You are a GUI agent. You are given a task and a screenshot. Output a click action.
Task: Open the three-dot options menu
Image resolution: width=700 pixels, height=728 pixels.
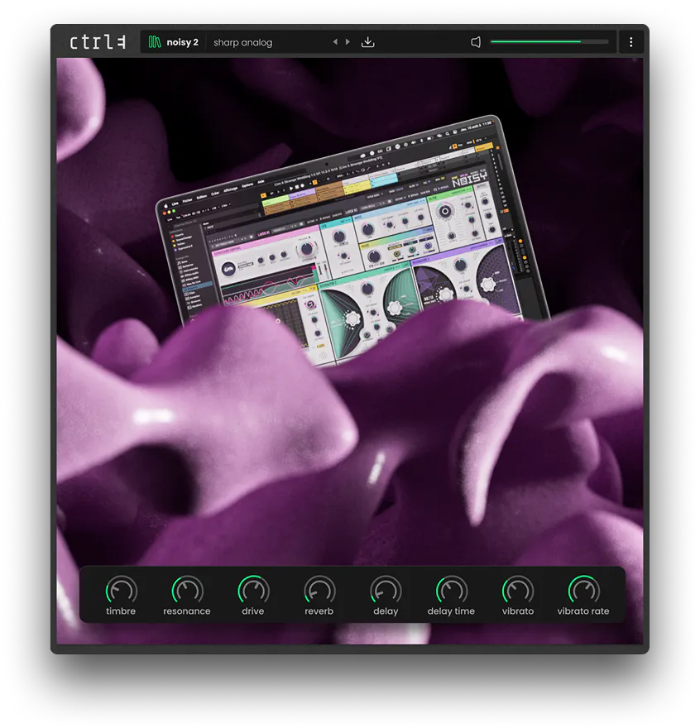pyautogui.click(x=631, y=42)
